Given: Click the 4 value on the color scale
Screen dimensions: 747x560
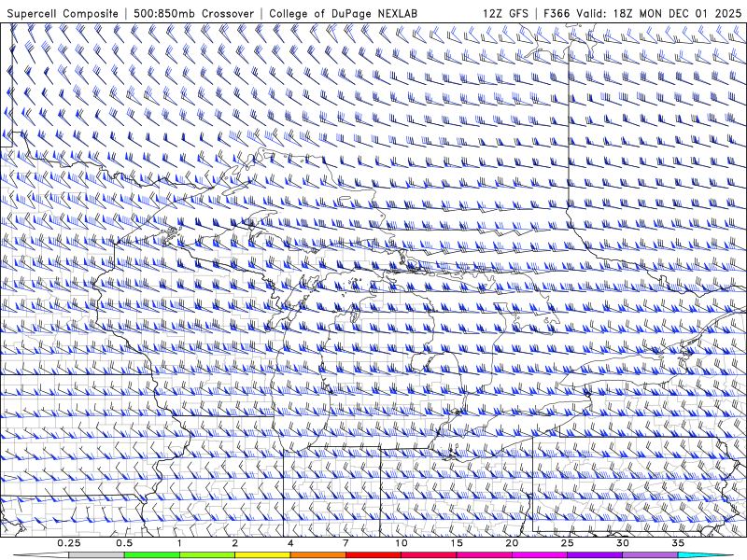Looking at the screenshot, I should [290, 543].
